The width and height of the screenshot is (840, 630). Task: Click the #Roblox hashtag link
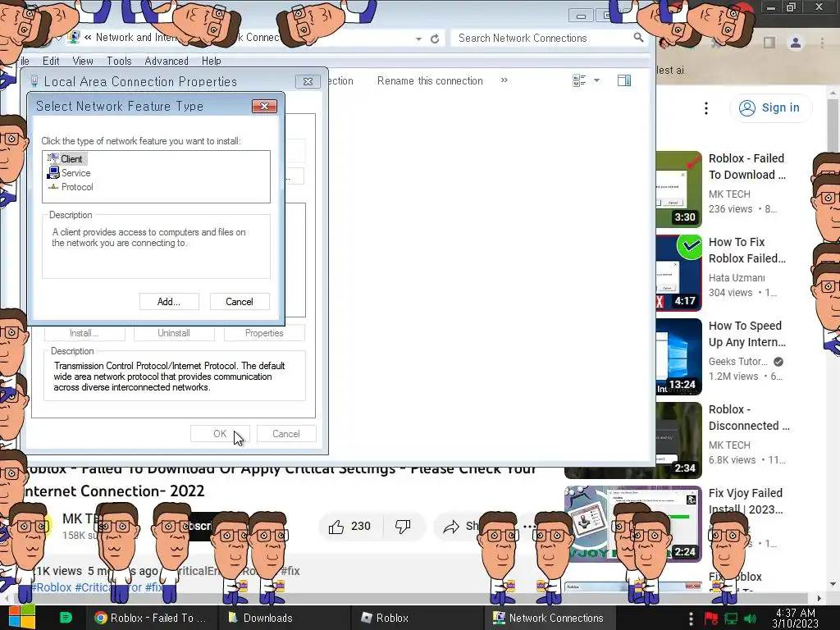(52, 587)
